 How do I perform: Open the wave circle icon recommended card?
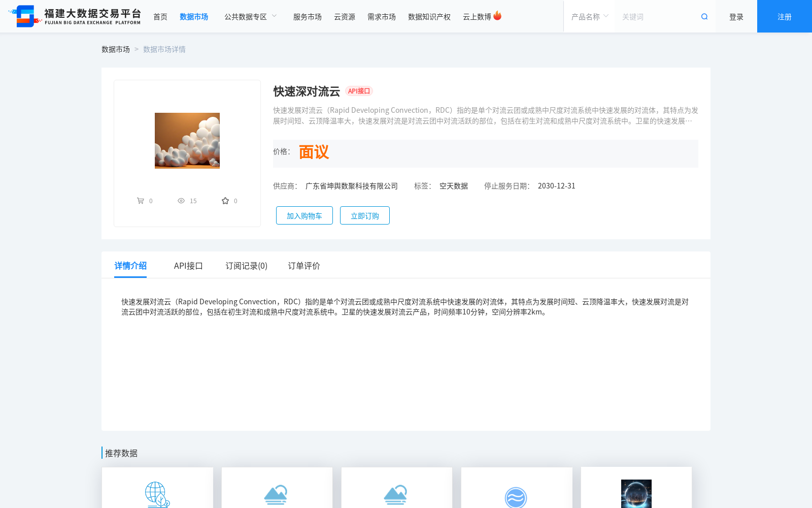tap(517, 488)
